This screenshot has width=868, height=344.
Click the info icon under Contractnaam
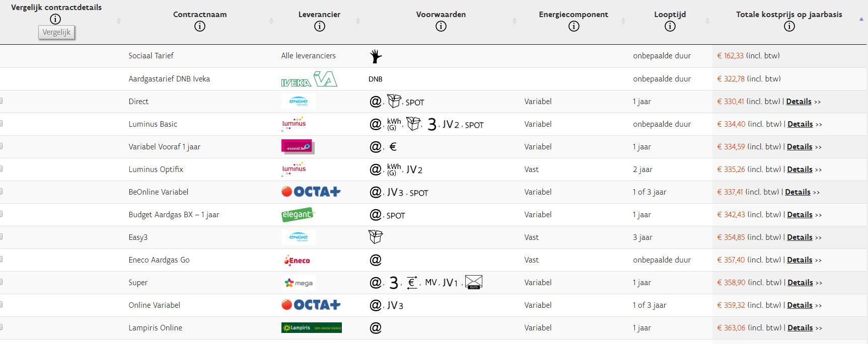[200, 27]
